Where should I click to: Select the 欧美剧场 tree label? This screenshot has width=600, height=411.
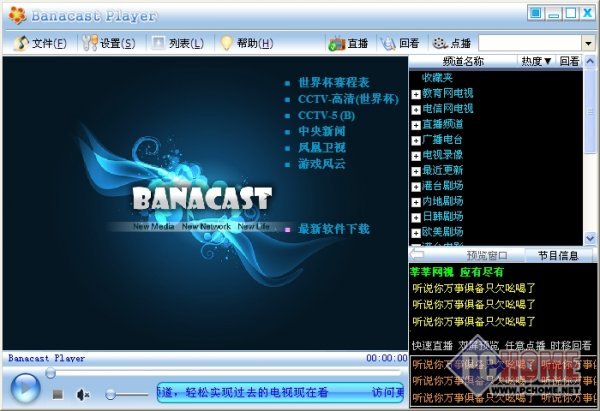click(x=443, y=232)
